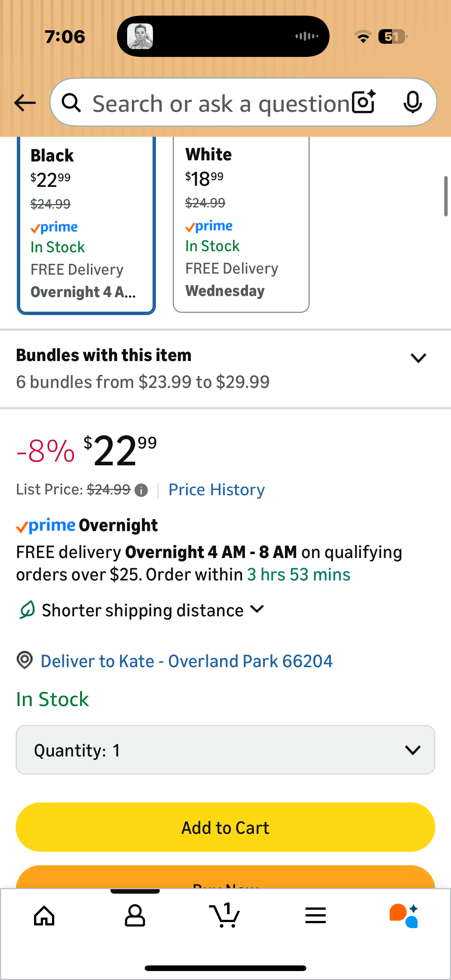451x980 pixels.
Task: Tap the Search or ask a question field
Action: (x=221, y=103)
